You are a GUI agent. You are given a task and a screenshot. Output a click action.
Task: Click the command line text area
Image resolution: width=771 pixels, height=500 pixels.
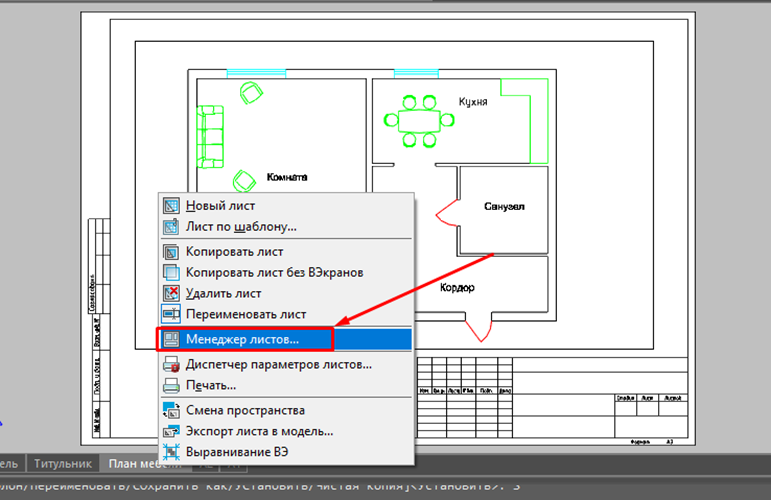coord(386,488)
